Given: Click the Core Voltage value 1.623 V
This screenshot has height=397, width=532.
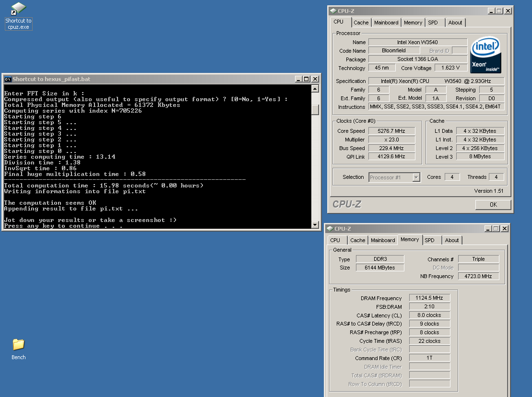Looking at the screenshot, I should pos(450,68).
